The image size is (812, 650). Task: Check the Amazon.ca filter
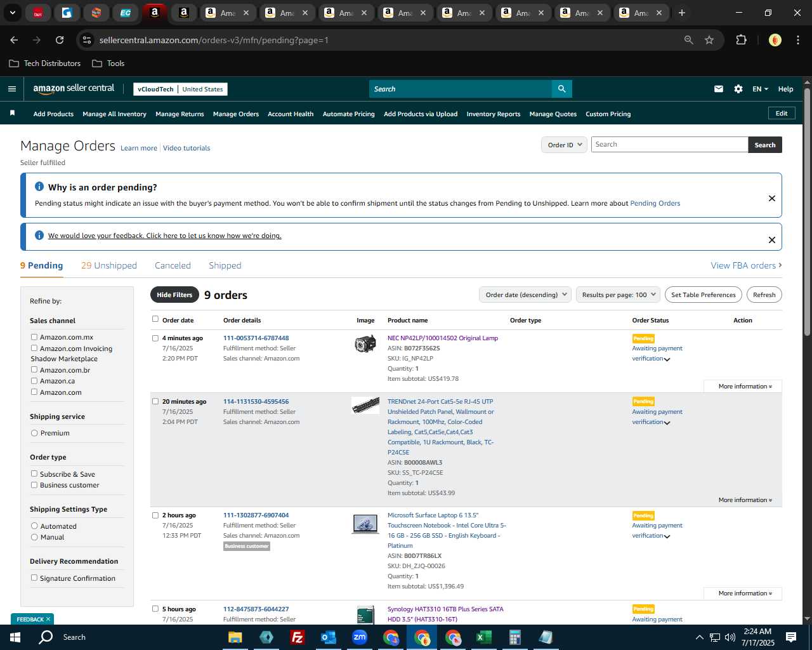click(34, 380)
